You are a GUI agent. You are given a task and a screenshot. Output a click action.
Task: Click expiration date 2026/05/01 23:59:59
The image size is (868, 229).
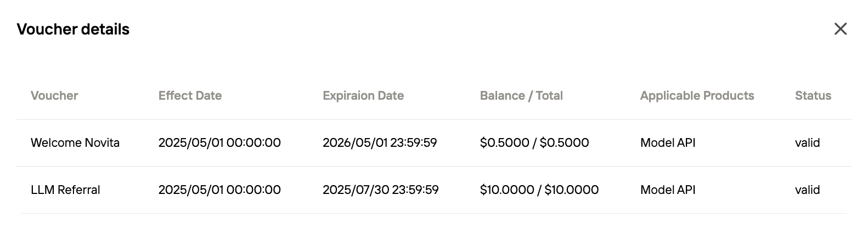click(x=380, y=143)
